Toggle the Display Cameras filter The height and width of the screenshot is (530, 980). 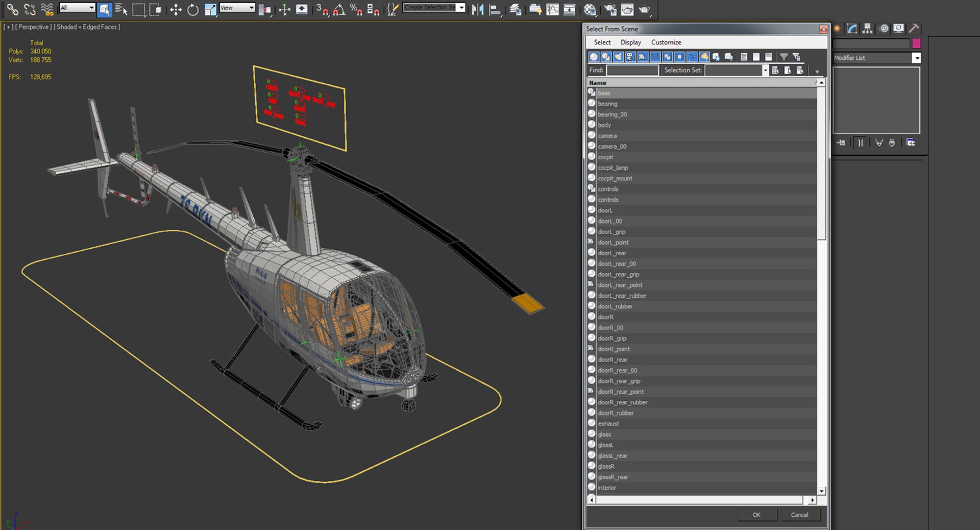pyautogui.click(x=630, y=57)
